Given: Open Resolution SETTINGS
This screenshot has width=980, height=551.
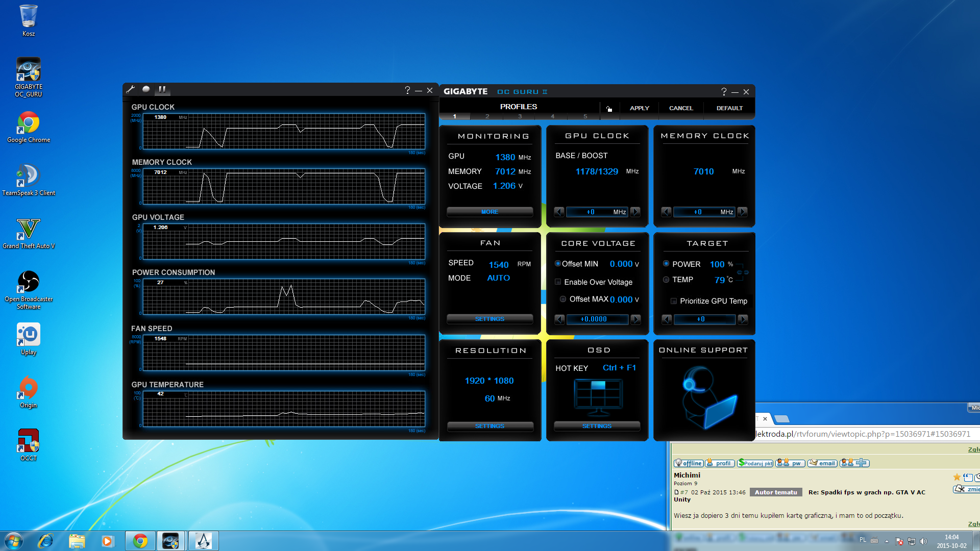Looking at the screenshot, I should [490, 426].
